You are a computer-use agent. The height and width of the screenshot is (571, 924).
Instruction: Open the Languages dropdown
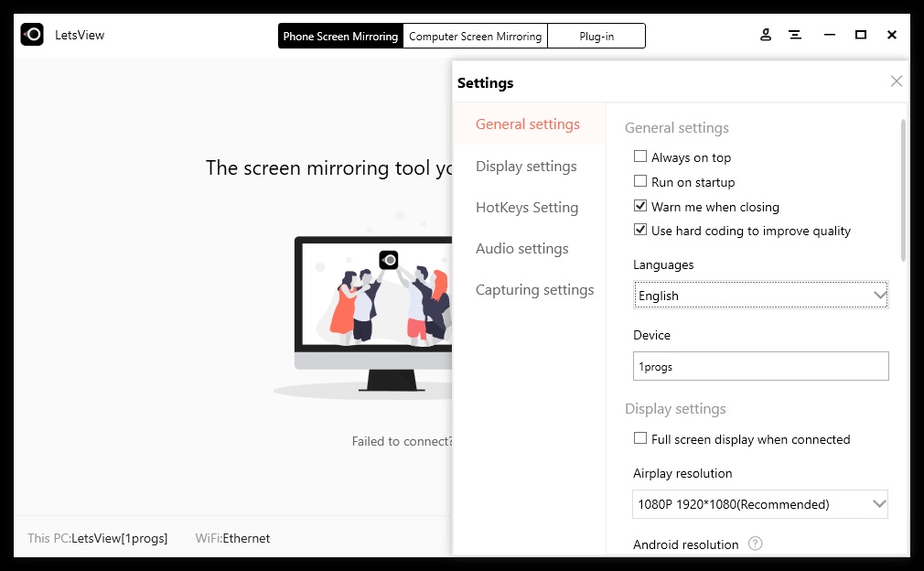tap(761, 295)
